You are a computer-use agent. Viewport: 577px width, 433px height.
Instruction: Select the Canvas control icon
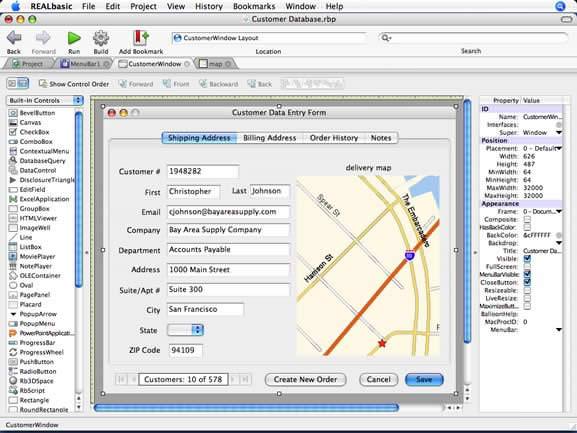pos(13,123)
